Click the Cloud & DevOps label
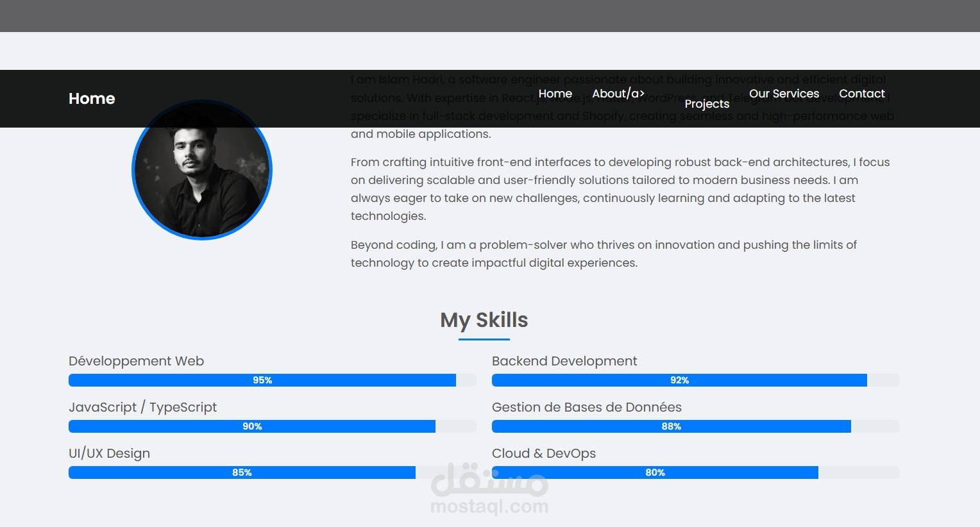This screenshot has height=527, width=980. pyautogui.click(x=544, y=453)
